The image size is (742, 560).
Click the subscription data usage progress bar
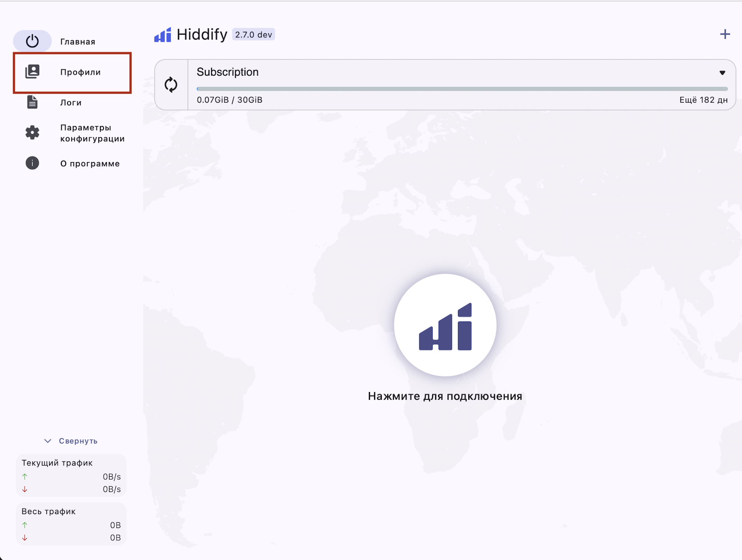click(462, 89)
